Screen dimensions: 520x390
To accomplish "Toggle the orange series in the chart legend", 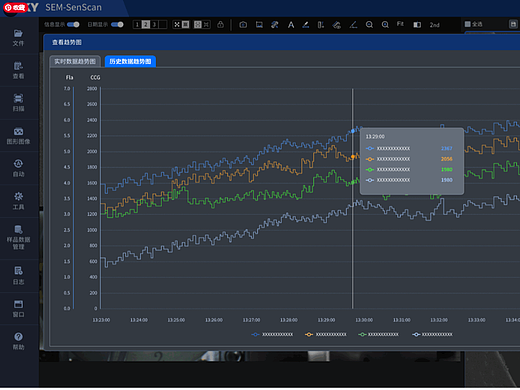I will pos(326,334).
